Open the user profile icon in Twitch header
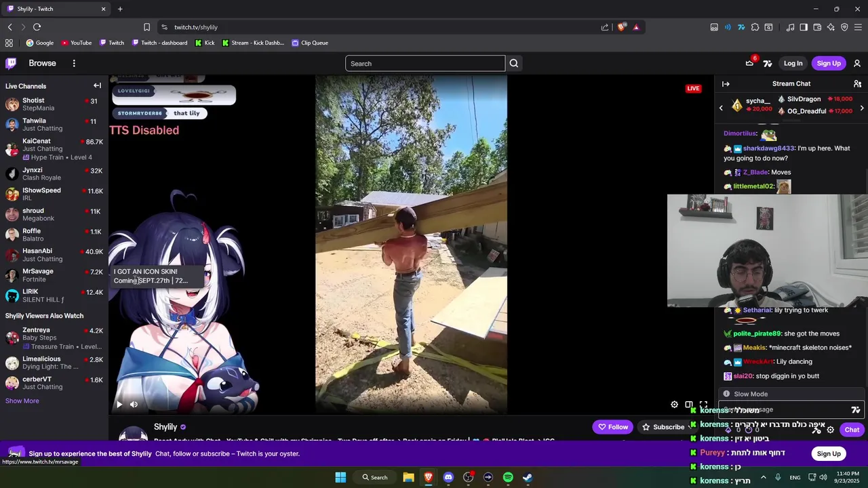 coord(857,63)
